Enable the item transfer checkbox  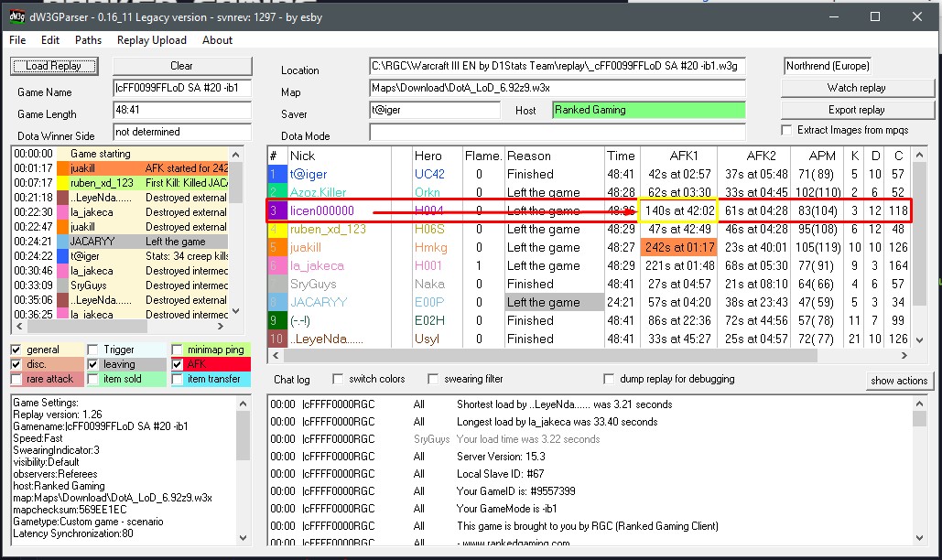click(x=177, y=380)
